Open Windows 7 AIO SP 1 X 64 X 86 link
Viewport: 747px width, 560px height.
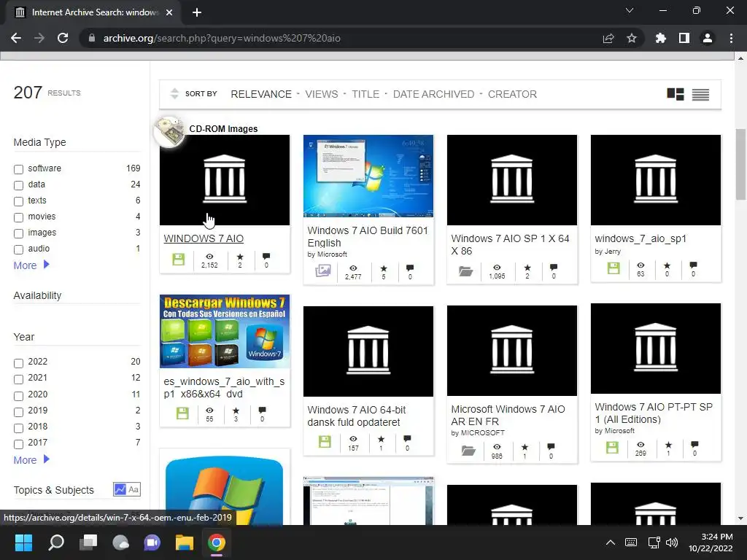(x=510, y=245)
